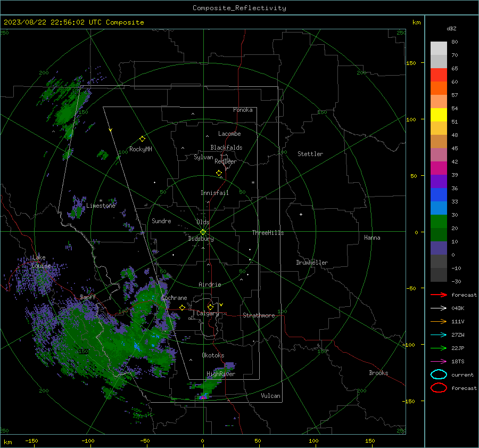
Task: Click the orange 111V arrow legend icon
Action: (x=439, y=321)
